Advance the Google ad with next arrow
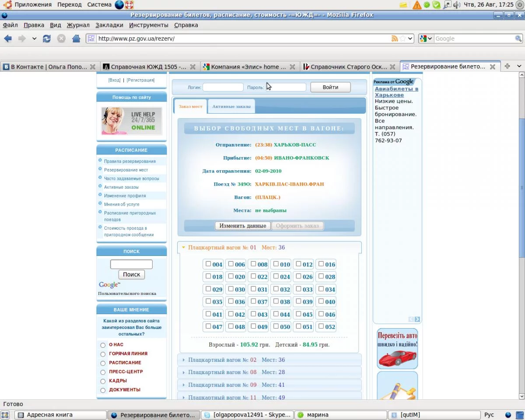 click(x=417, y=319)
